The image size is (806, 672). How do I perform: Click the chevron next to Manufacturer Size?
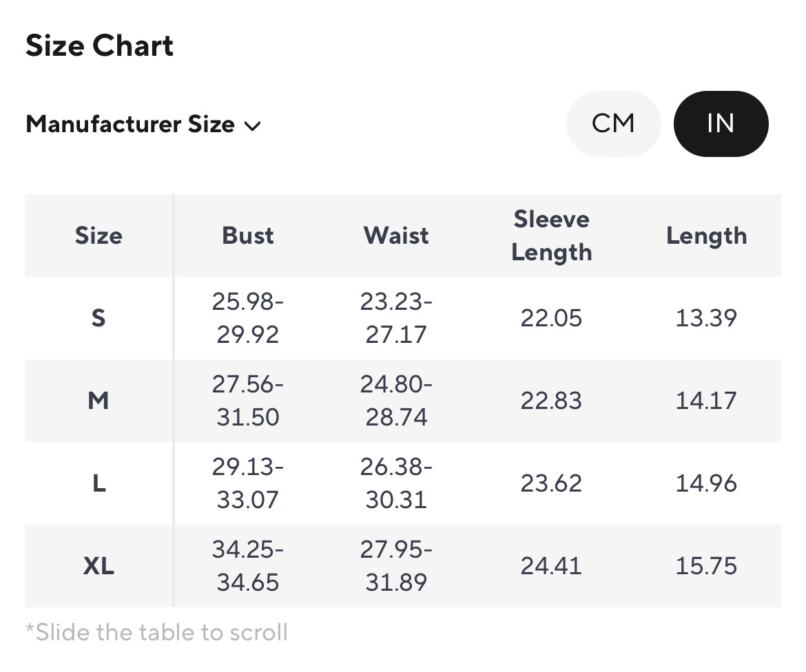click(x=252, y=126)
